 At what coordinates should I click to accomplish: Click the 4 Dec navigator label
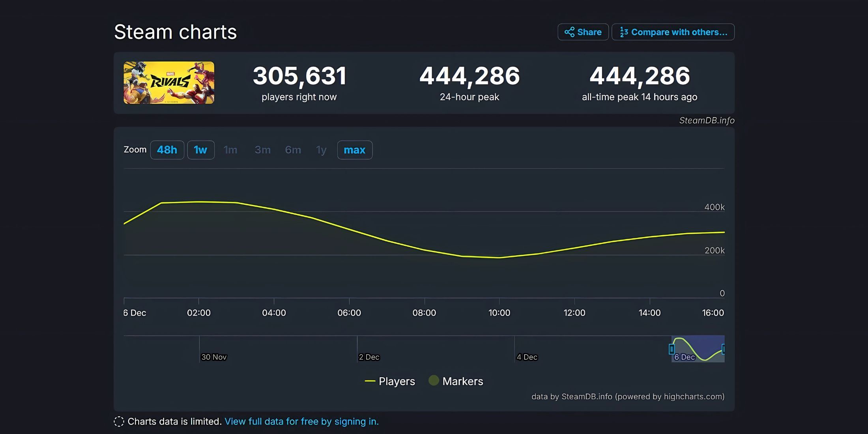[x=527, y=357]
